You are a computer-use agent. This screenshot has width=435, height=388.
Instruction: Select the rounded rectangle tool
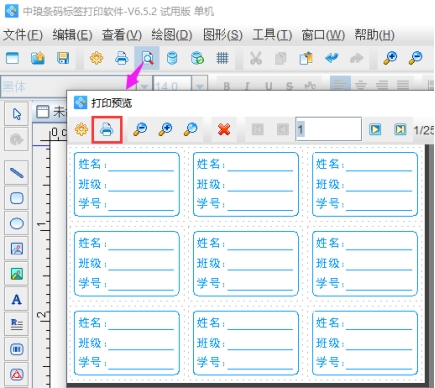point(16,198)
